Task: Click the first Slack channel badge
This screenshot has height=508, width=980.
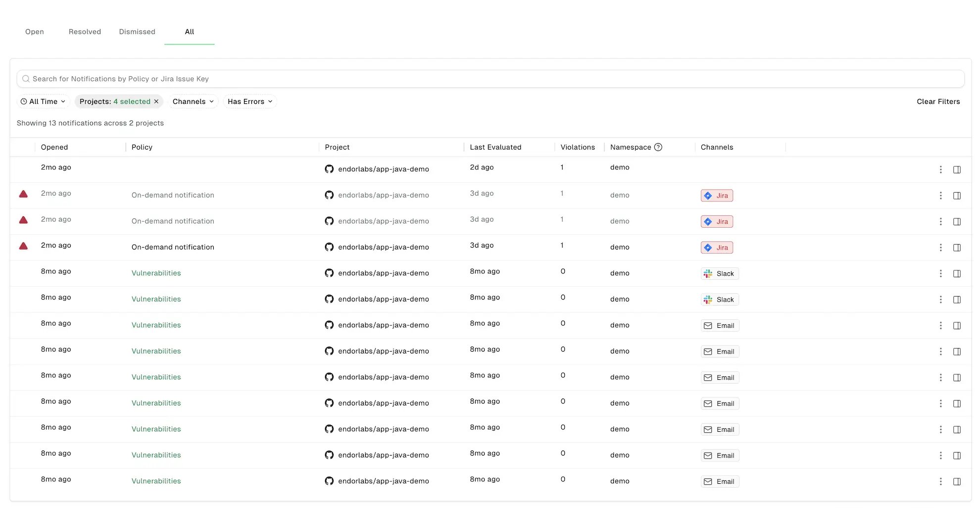Action: click(x=720, y=273)
